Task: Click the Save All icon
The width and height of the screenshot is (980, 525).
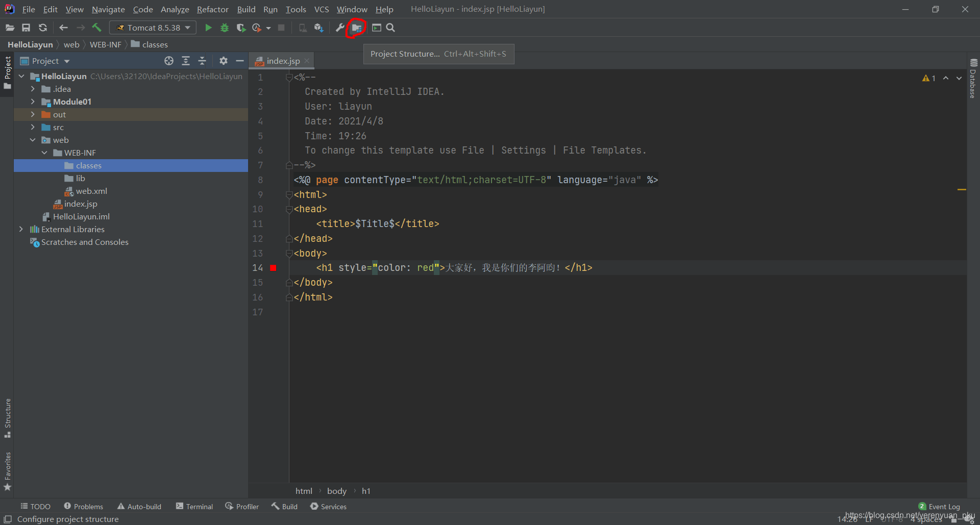Action: click(26, 28)
